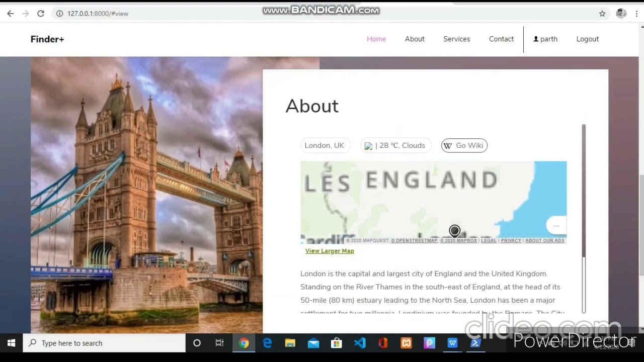The image size is (644, 362).
Task: Open the Home nav item
Action: point(376,39)
